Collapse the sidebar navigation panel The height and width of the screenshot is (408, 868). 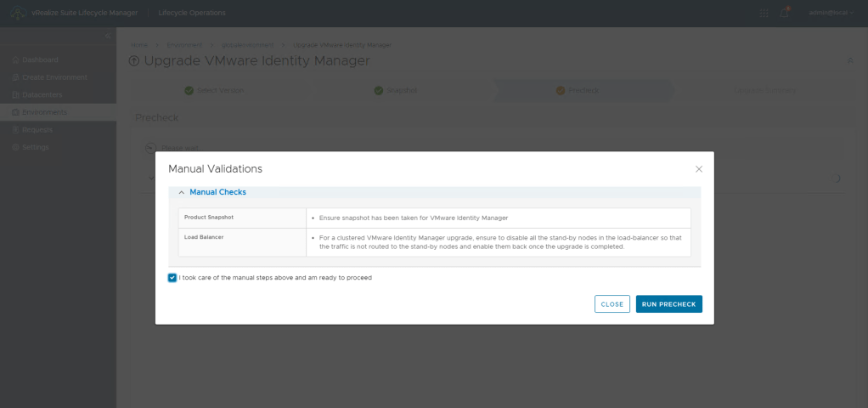pos(107,36)
